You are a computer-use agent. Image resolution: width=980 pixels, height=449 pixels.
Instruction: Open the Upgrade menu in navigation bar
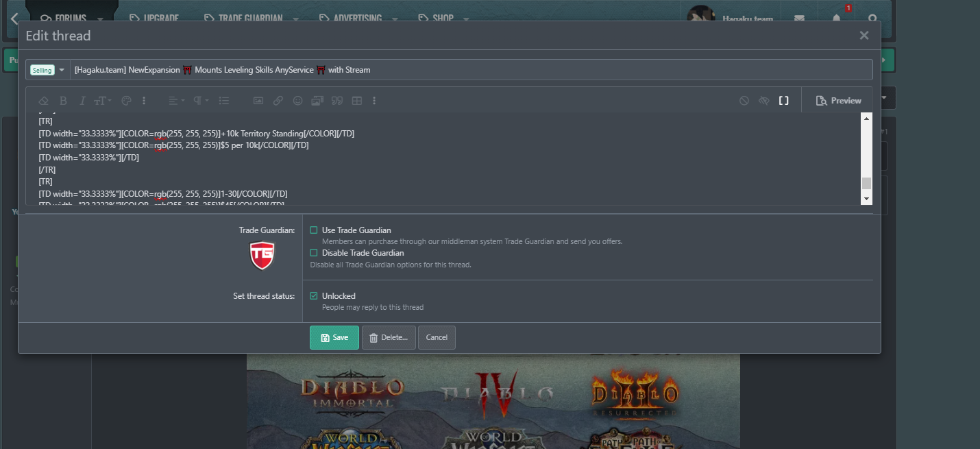tap(154, 19)
